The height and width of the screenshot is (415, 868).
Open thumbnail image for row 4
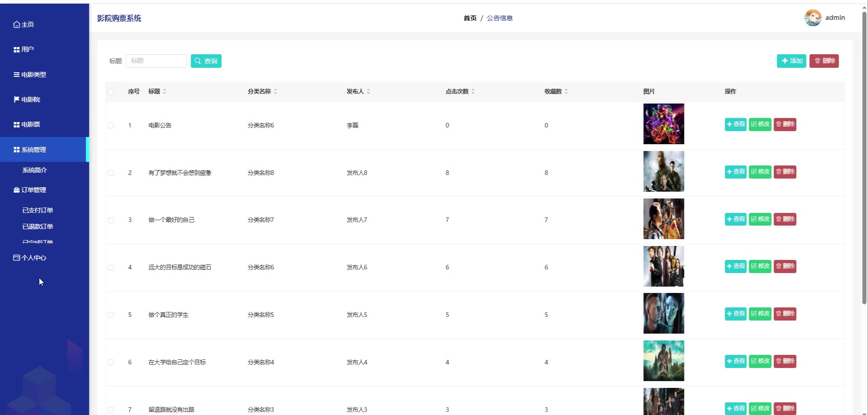point(664,266)
